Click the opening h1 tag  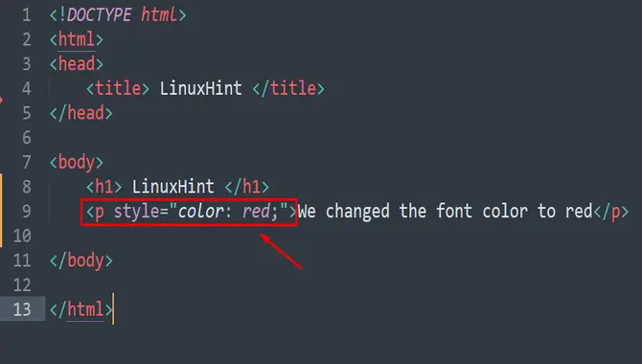point(104,187)
